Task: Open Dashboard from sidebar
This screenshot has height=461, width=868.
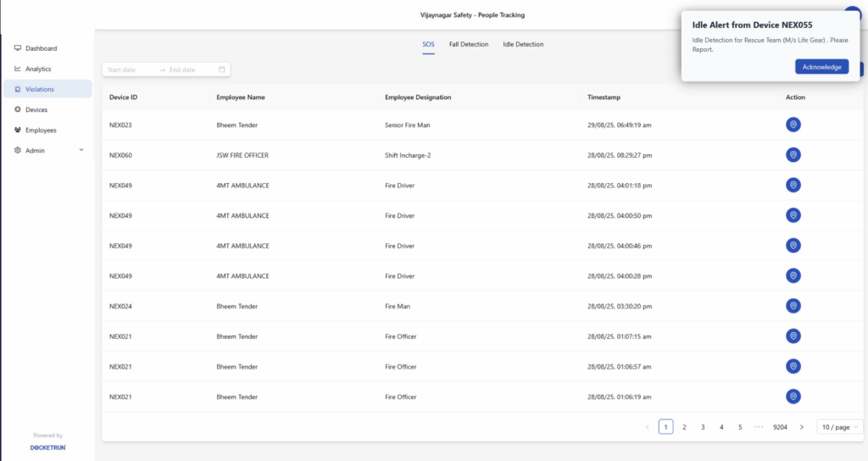Action: 41,48
